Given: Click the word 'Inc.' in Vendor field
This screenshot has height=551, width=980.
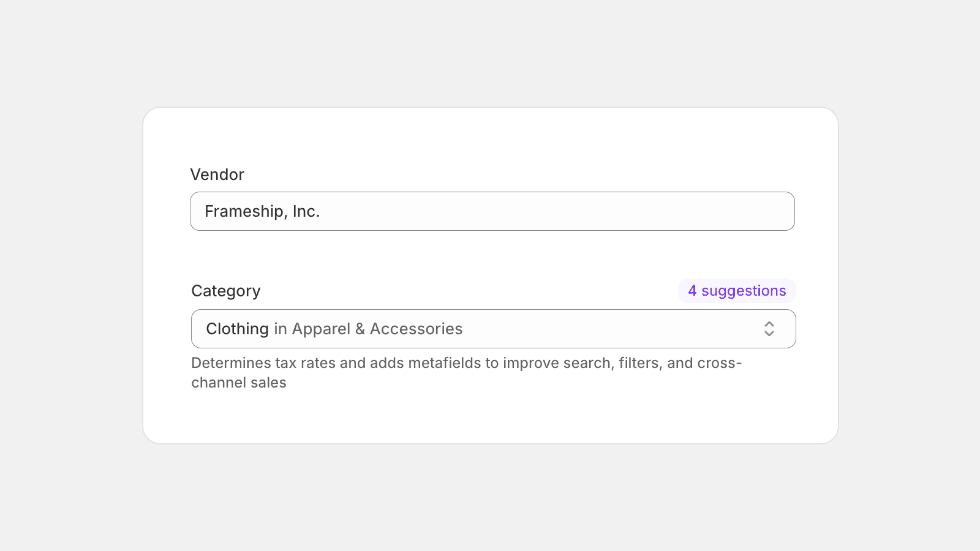Looking at the screenshot, I should (x=306, y=211).
